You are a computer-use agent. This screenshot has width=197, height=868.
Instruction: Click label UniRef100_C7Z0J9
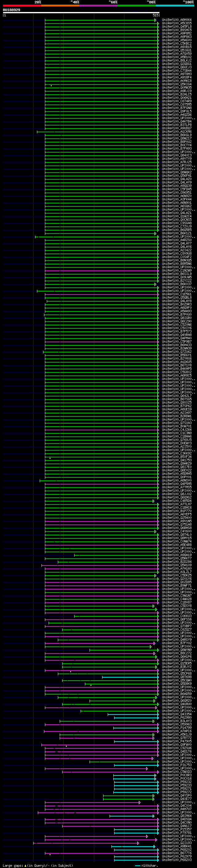pos(177,226)
